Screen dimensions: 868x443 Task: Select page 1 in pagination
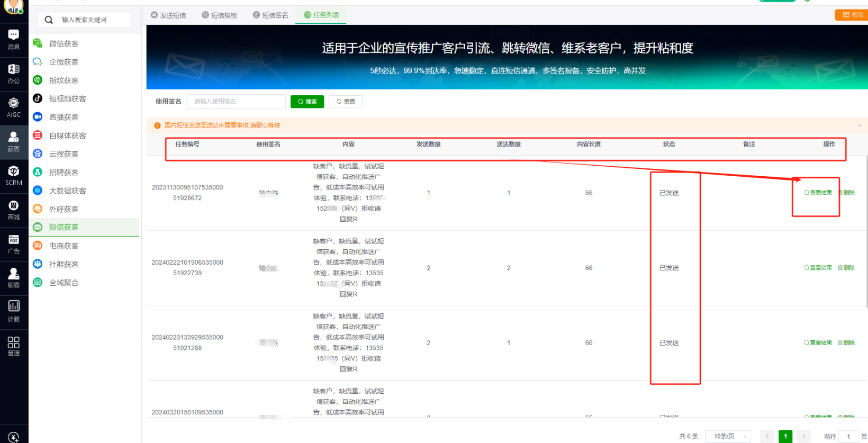[785, 437]
